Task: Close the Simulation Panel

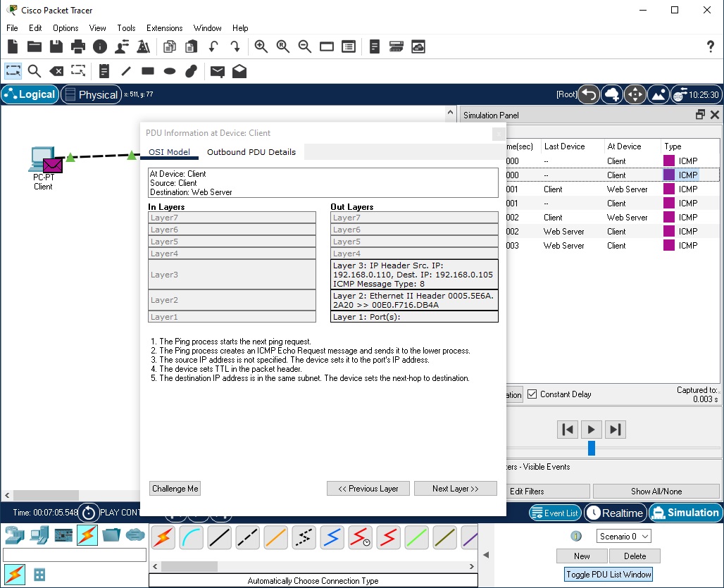Action: coord(714,115)
